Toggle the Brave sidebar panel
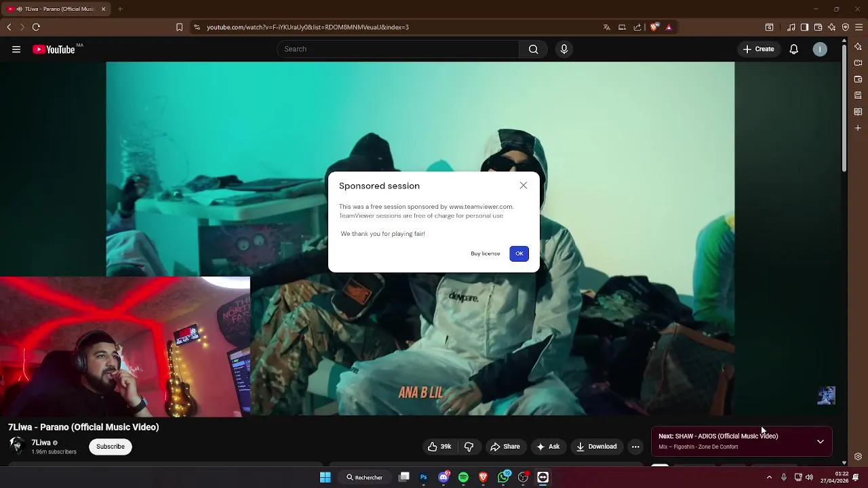 [x=804, y=27]
